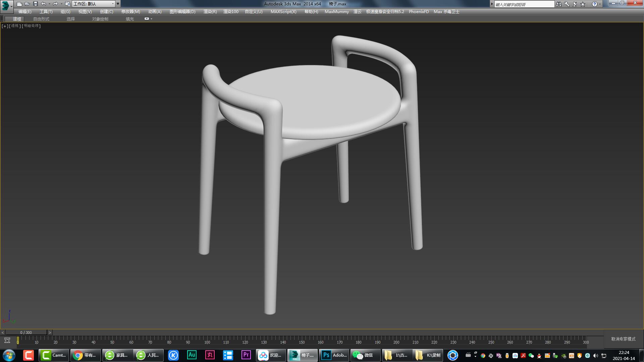The height and width of the screenshot is (362, 644).
Task: Expand the Undo history dropdown arrow
Action: tap(49, 4)
